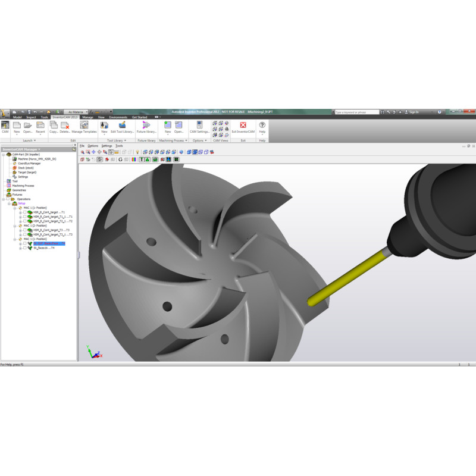Click the Exit InventorCAM red X icon
Viewport: 476px width, 476px height.
click(243, 126)
